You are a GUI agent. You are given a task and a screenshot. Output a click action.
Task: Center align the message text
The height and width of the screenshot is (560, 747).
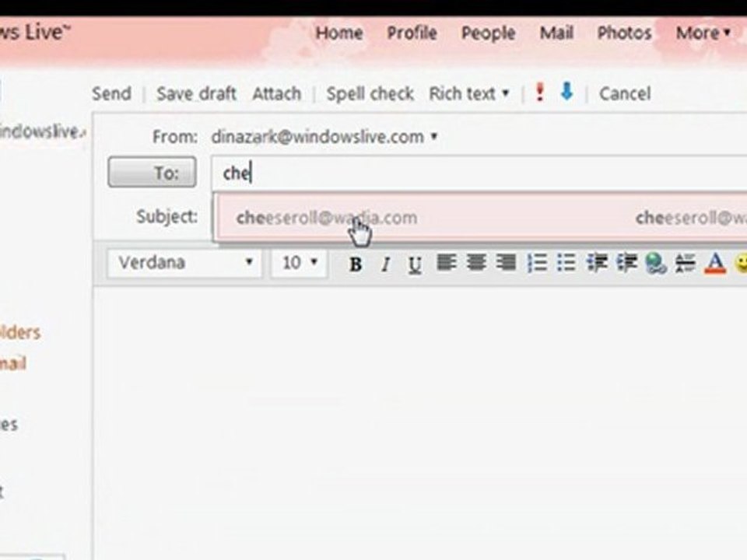476,262
